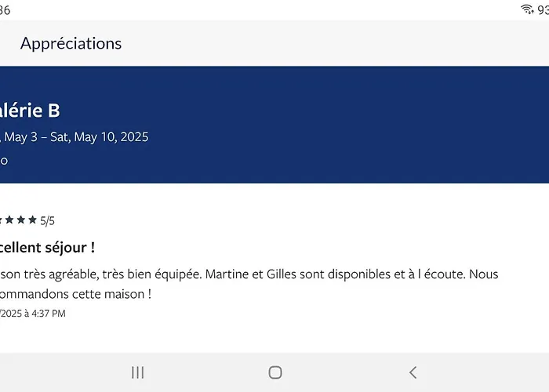549x392 pixels.
Task: Tap the battery percentage in status bar
Action: [543, 9]
